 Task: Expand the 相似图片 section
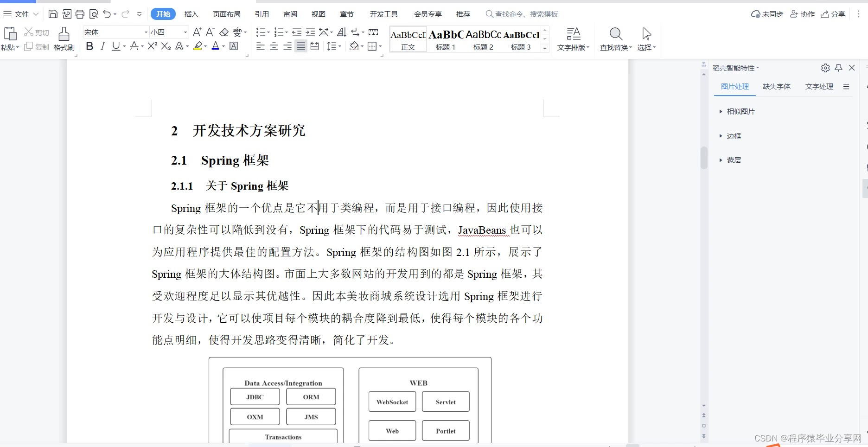pos(737,111)
